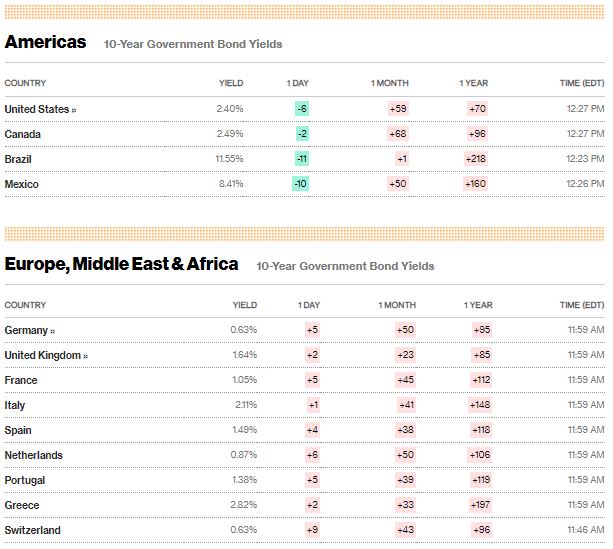The height and width of the screenshot is (549, 613).
Task: Click the Europe TIME (EDT) column header
Action: point(582,305)
